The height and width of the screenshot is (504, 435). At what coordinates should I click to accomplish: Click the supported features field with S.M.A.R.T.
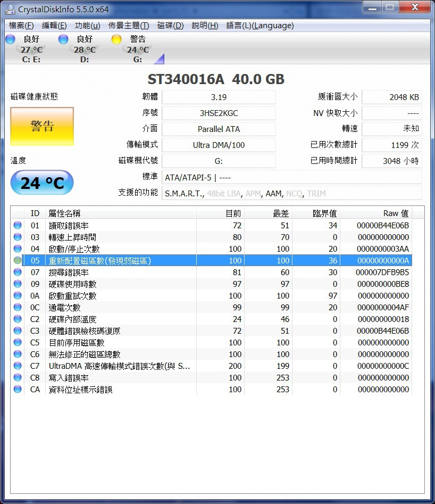pos(292,193)
